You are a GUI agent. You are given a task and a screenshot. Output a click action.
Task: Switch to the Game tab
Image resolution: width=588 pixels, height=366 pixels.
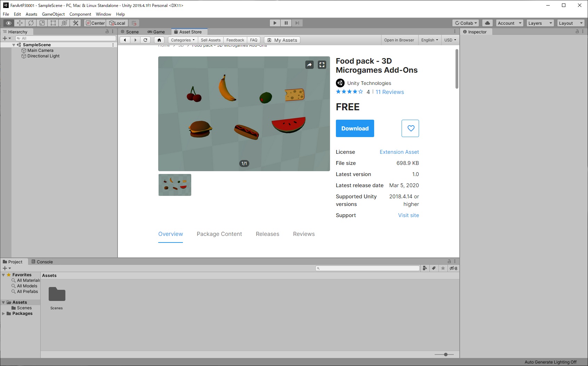(156, 32)
